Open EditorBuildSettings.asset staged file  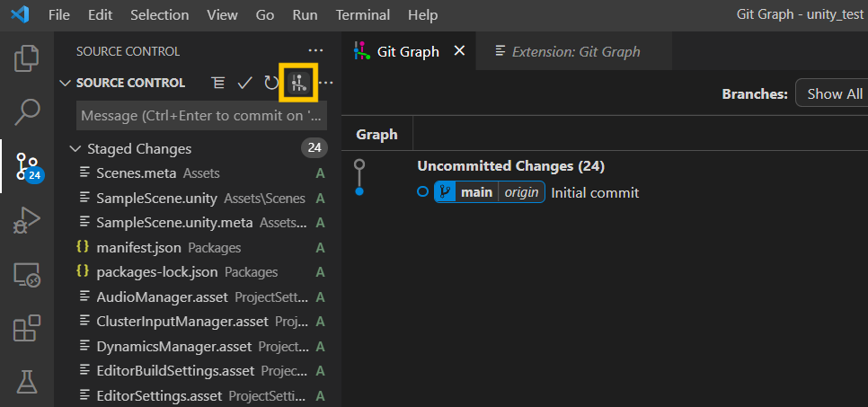coord(198,370)
